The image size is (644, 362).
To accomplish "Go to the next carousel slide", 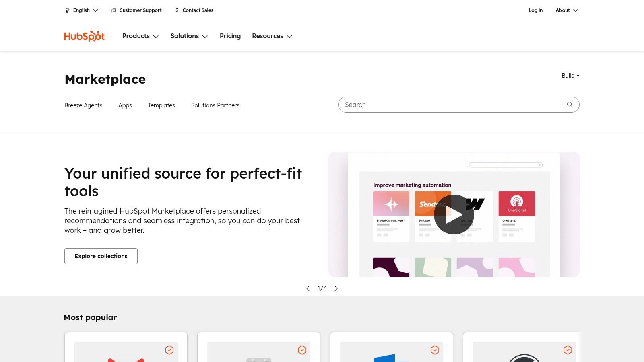I will [336, 288].
